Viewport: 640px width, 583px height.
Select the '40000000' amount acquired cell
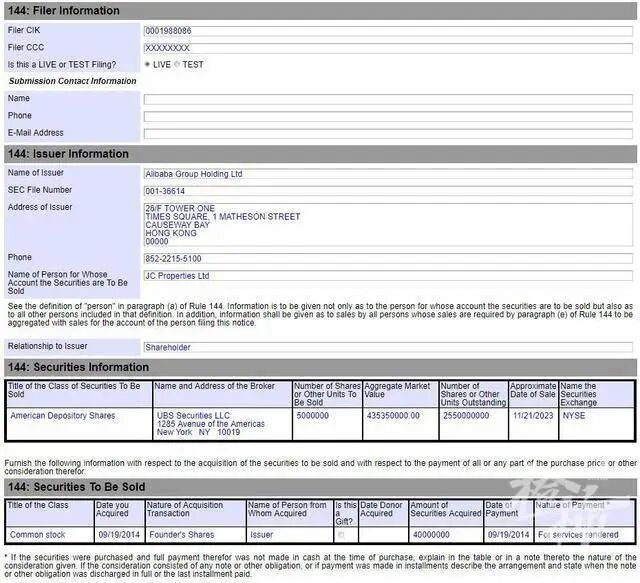(446, 535)
